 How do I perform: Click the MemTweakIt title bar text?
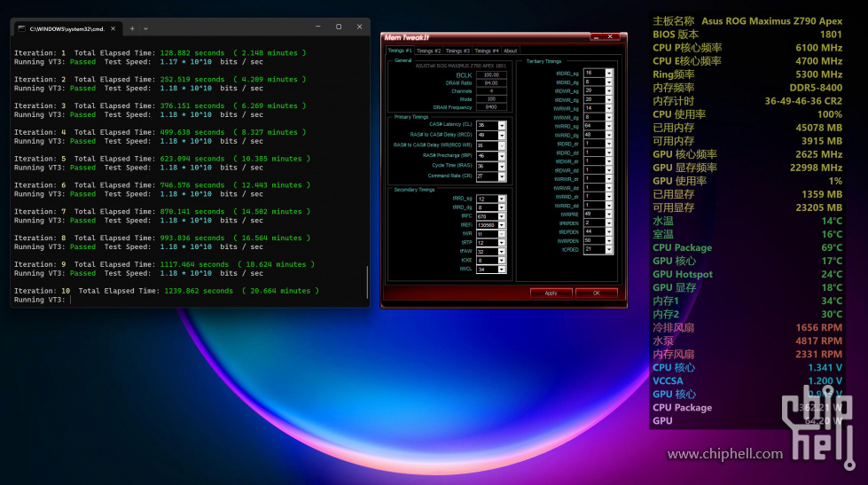407,37
